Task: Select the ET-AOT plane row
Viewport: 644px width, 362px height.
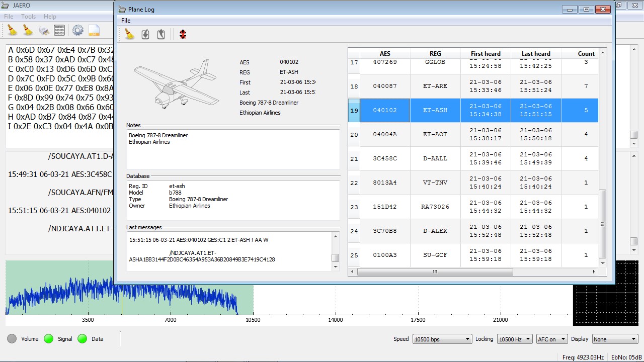Action: click(x=435, y=134)
